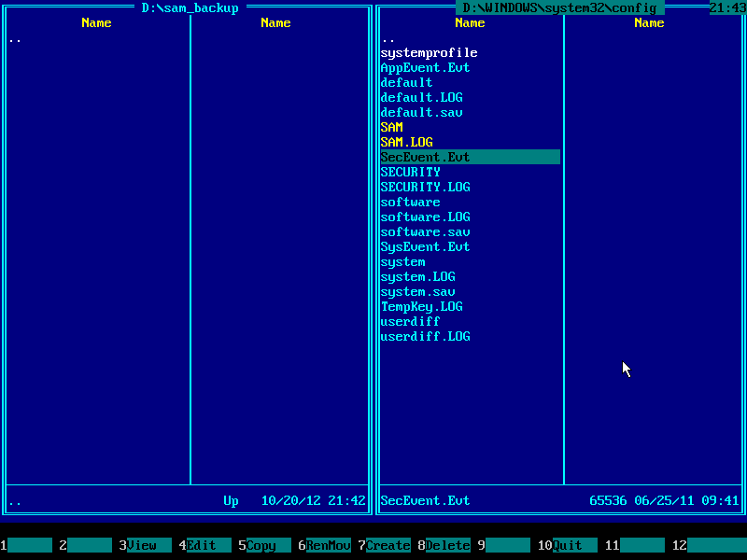Click the empty function key 9

tap(504, 545)
